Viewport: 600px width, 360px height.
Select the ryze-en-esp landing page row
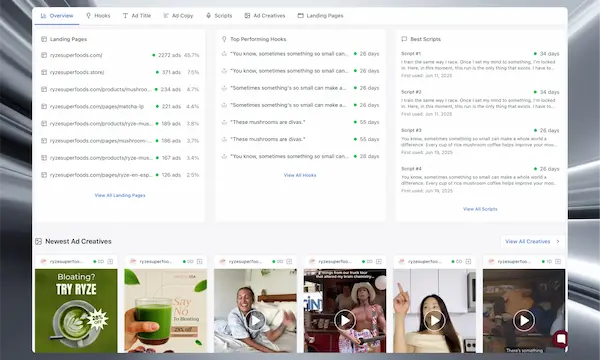coord(120,175)
